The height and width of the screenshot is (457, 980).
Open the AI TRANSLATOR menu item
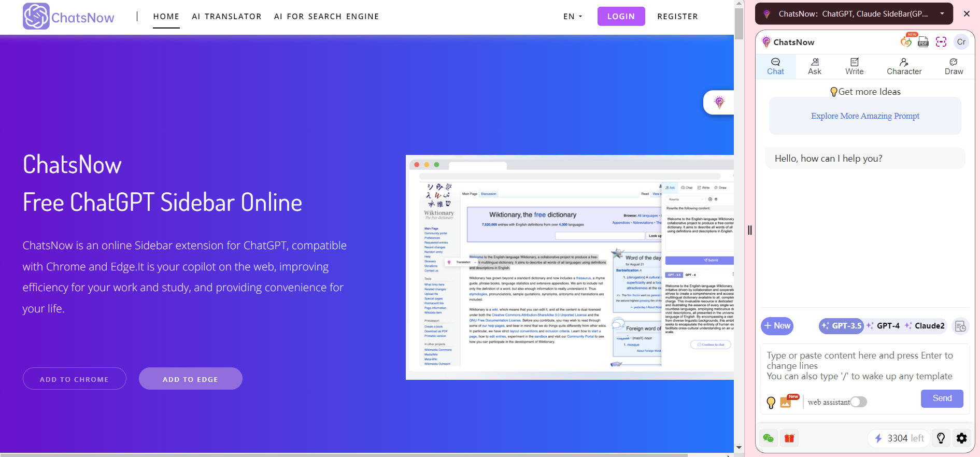[227, 17]
